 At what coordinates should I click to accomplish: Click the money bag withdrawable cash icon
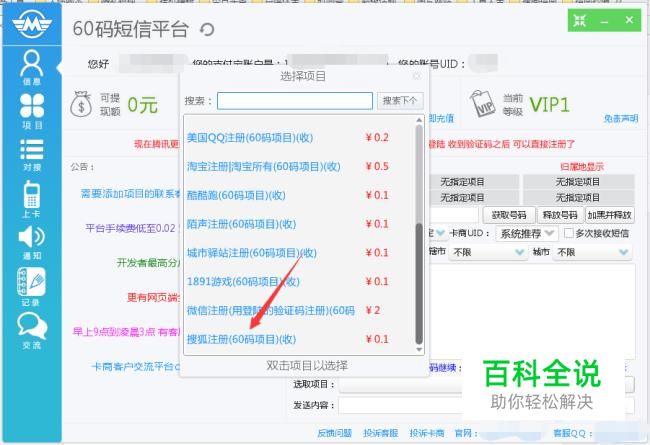[81, 104]
